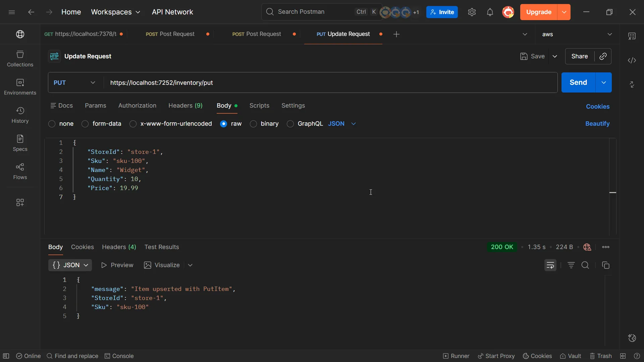Open the Test Results response tab
The height and width of the screenshot is (362, 644).
pyautogui.click(x=162, y=247)
